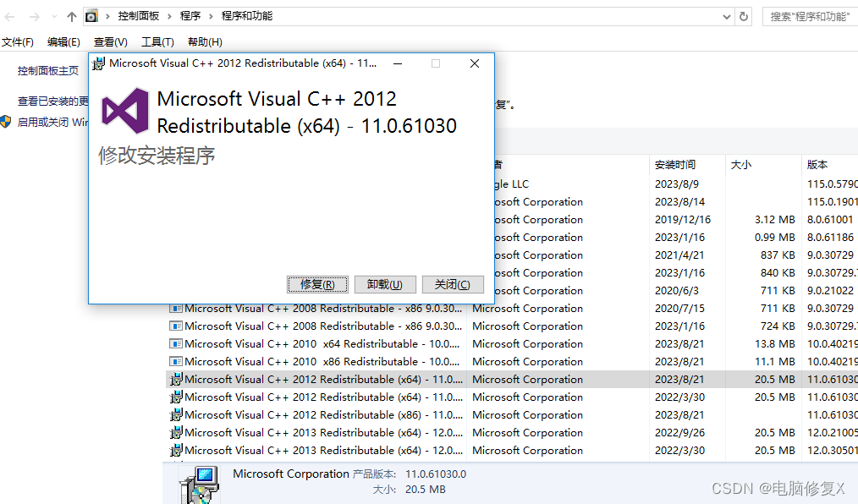Open the address bar history dropdown
The image size is (858, 504).
pos(727,17)
